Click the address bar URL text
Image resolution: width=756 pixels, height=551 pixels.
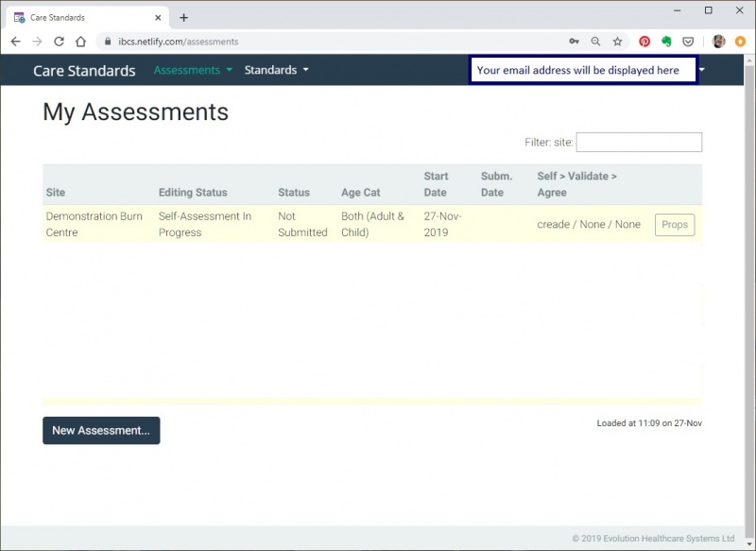179,42
